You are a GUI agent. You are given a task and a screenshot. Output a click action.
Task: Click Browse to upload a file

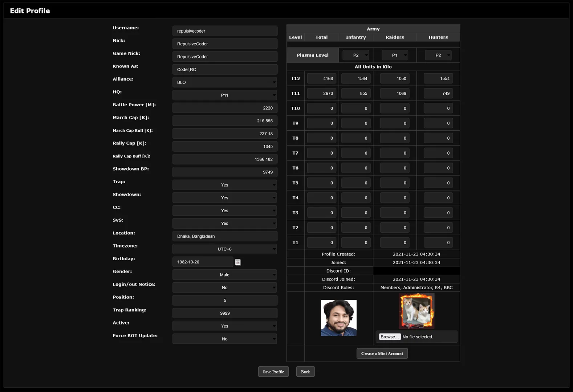390,337
